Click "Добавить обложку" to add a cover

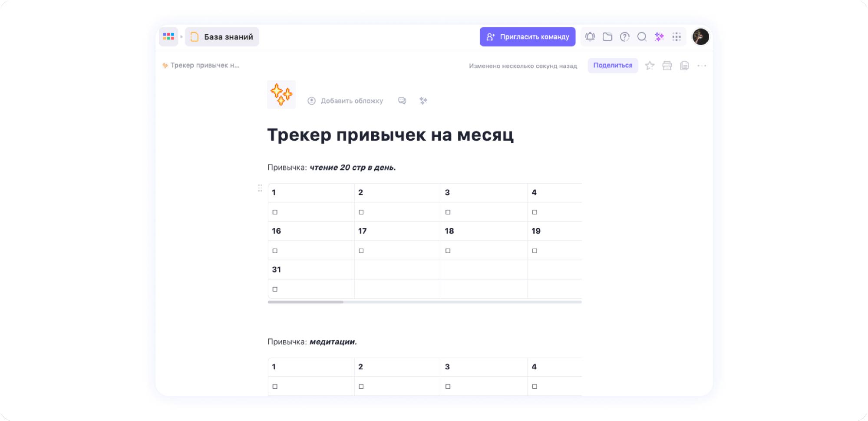(x=352, y=100)
